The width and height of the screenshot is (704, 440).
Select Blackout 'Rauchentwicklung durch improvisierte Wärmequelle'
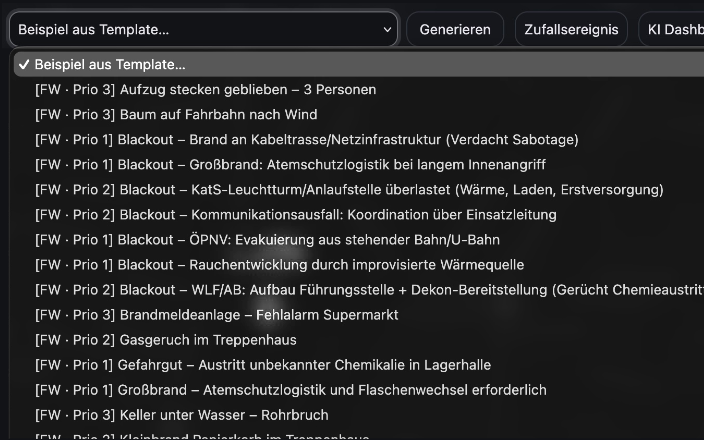point(279,265)
